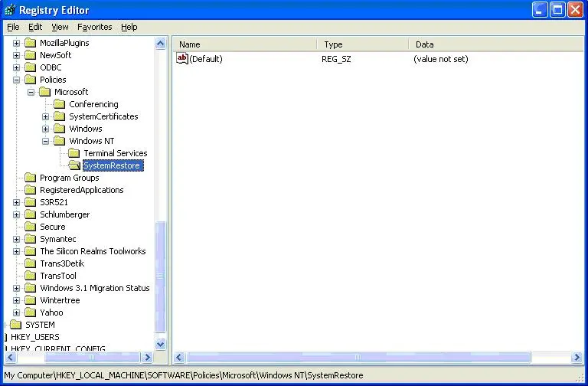
Task: Click the Yahoo folder icon
Action: [x=31, y=312]
